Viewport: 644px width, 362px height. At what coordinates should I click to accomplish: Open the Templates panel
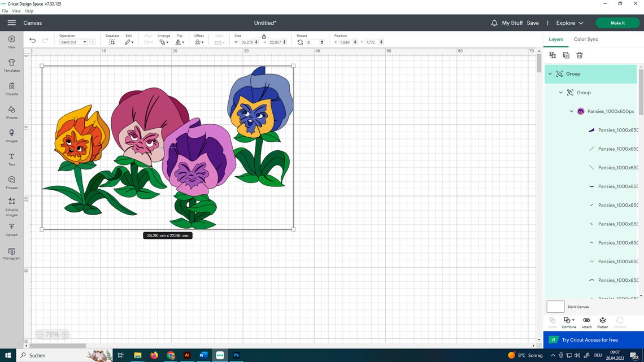11,64
